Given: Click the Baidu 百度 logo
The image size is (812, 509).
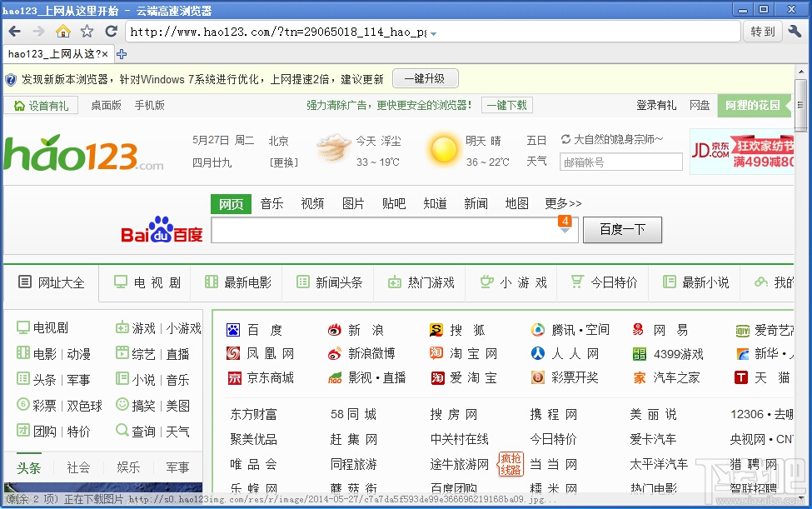Looking at the screenshot, I should click(162, 230).
